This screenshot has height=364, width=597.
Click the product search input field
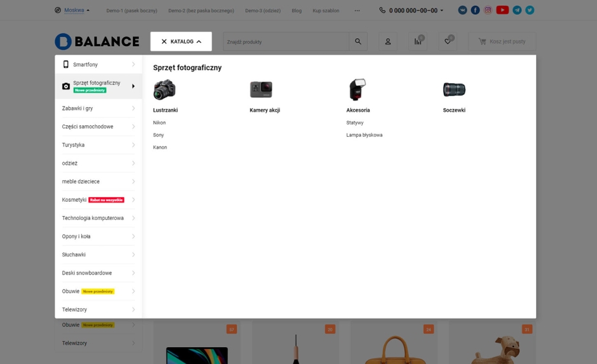(x=286, y=42)
